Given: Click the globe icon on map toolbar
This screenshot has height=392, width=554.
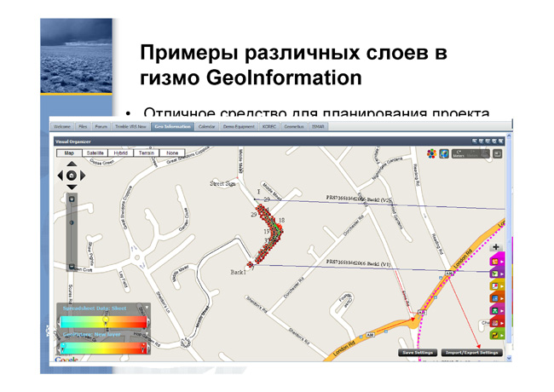Looking at the screenshot, I should click(x=444, y=153).
